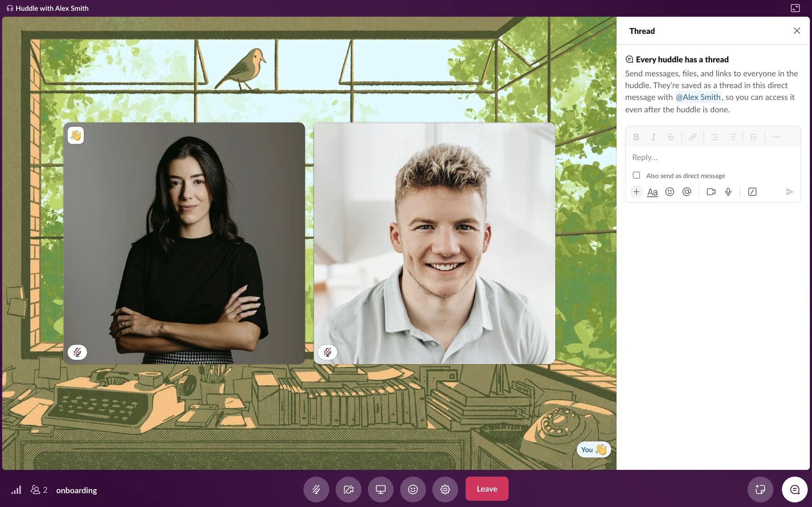Apply bold formatting in reply toolbar

(x=636, y=137)
